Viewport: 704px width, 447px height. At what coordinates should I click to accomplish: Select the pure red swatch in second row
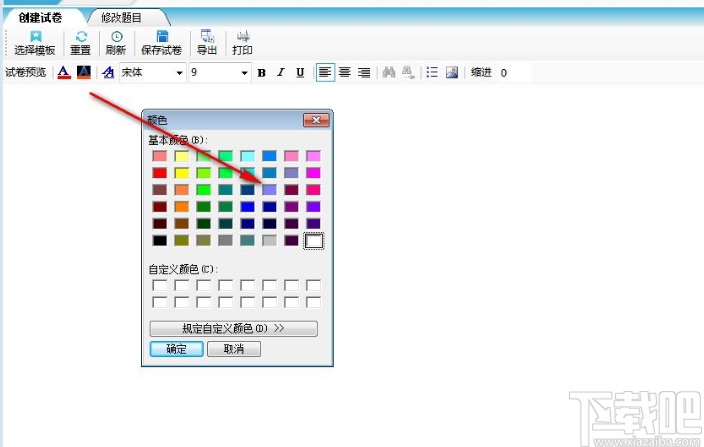pyautogui.click(x=159, y=173)
